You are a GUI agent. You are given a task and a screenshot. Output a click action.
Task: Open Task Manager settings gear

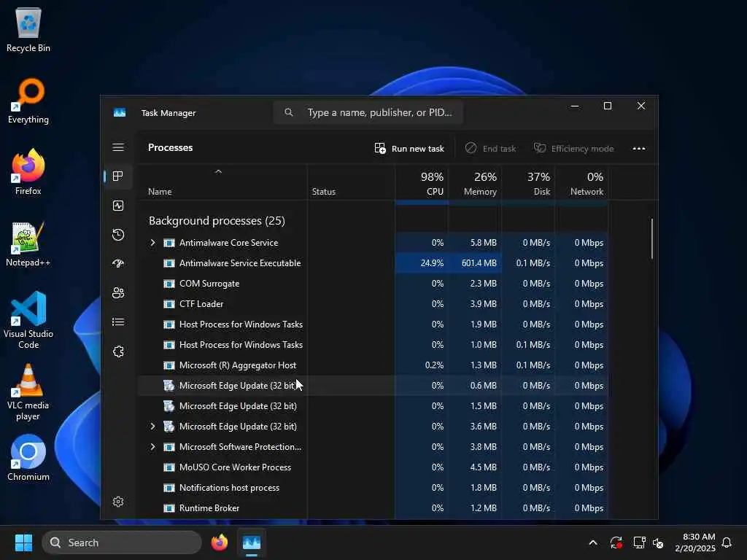pyautogui.click(x=118, y=502)
